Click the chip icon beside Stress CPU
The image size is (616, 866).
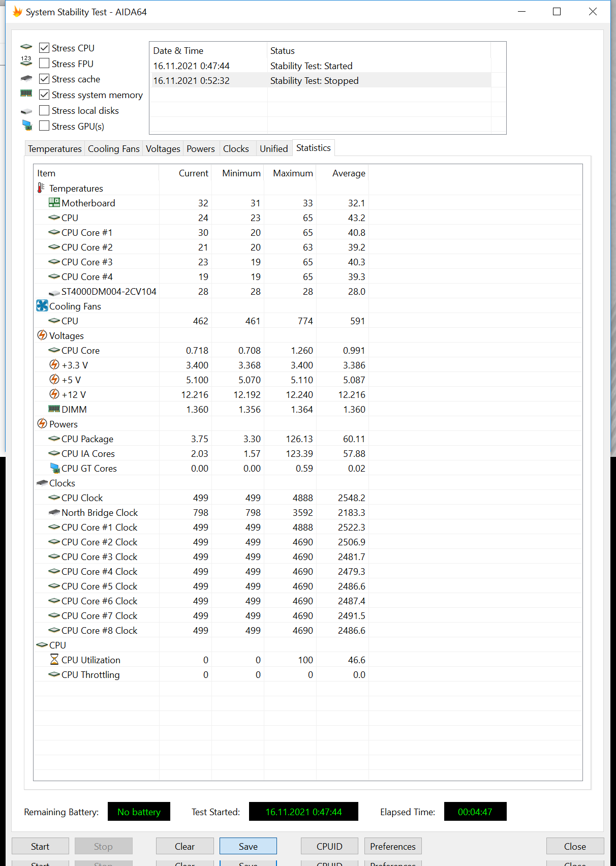click(x=26, y=47)
